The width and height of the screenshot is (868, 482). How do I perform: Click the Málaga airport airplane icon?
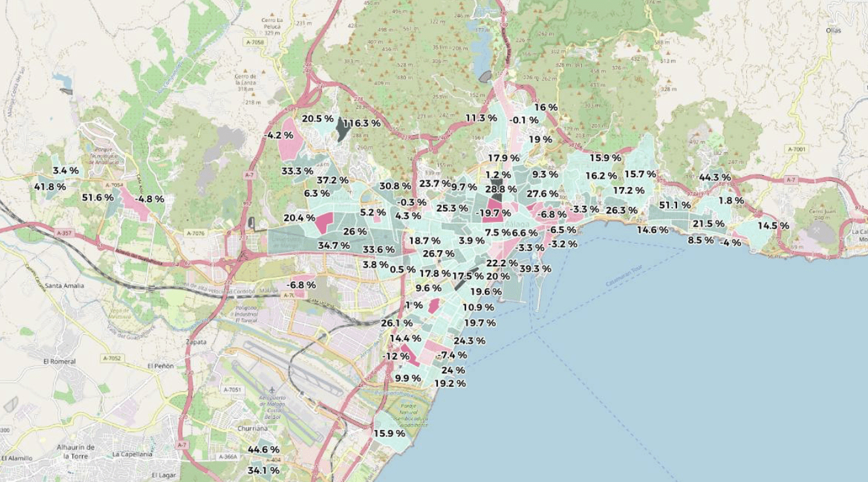(270, 390)
